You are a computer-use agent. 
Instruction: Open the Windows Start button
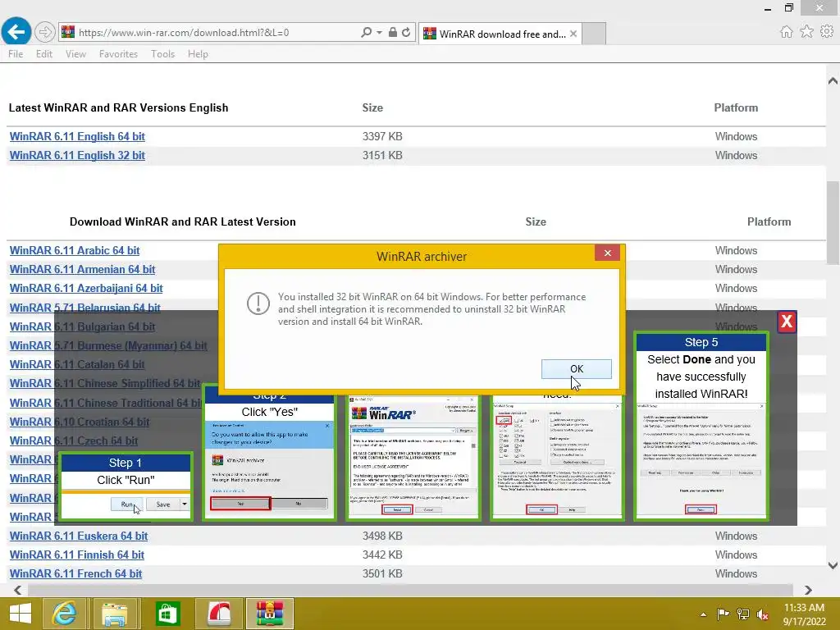point(21,614)
